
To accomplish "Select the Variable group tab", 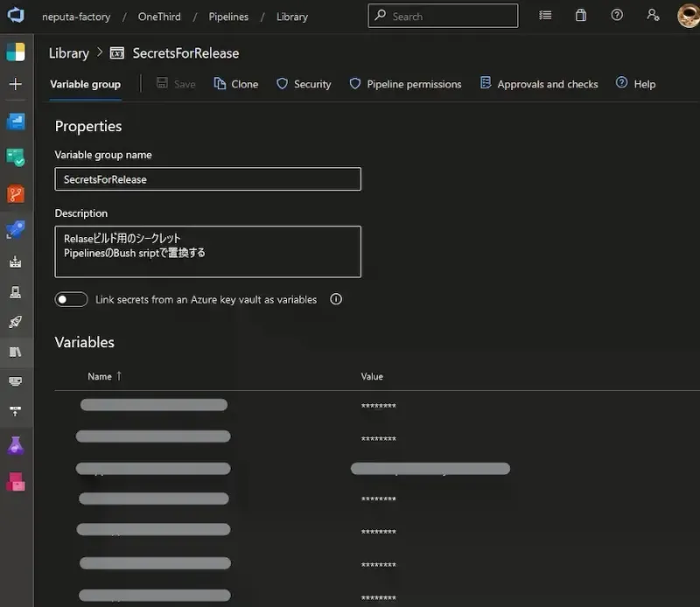I will coord(85,84).
